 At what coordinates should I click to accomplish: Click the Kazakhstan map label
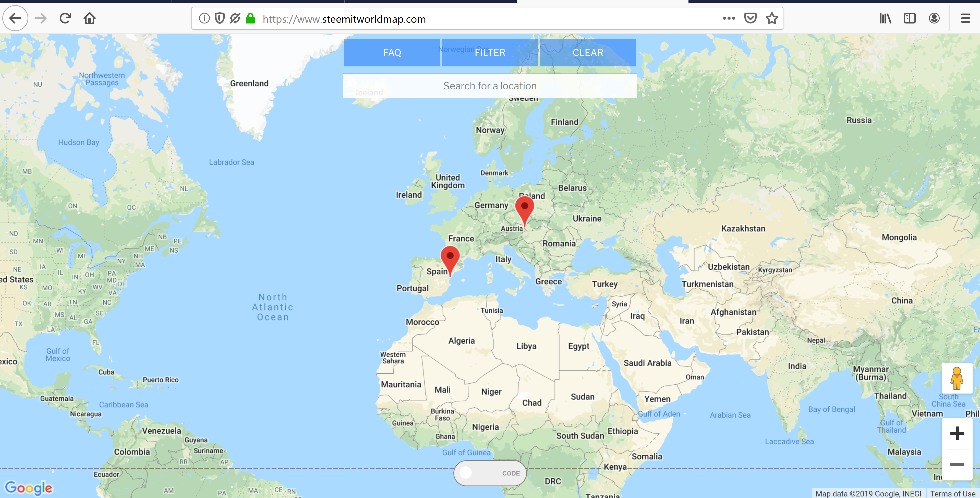click(x=743, y=228)
